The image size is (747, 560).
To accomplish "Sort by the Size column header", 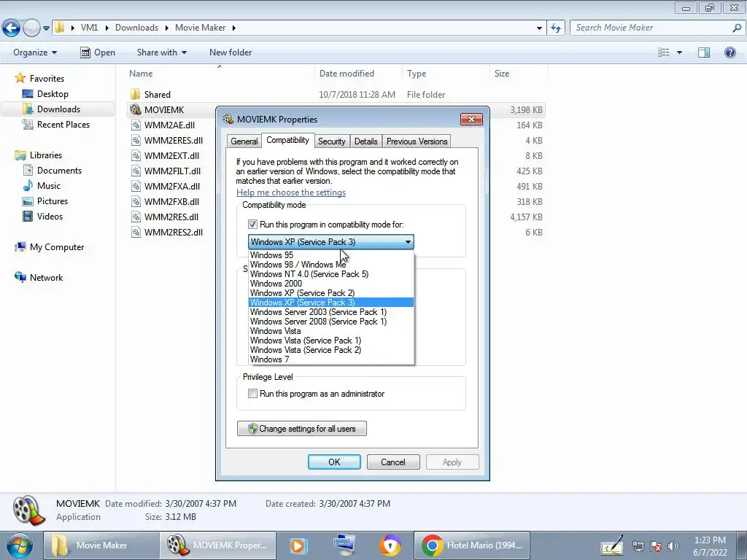I will click(502, 74).
